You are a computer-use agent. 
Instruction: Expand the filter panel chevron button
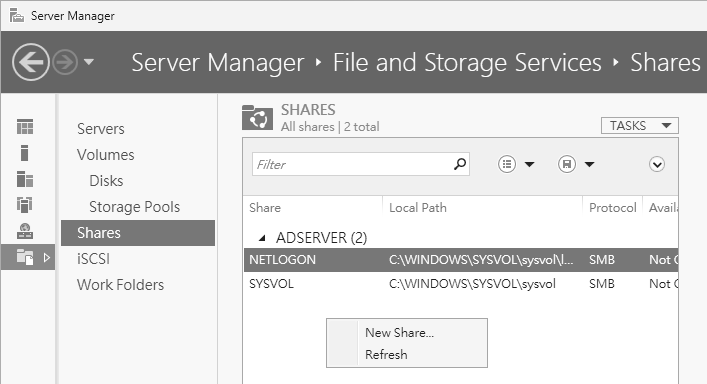point(657,164)
